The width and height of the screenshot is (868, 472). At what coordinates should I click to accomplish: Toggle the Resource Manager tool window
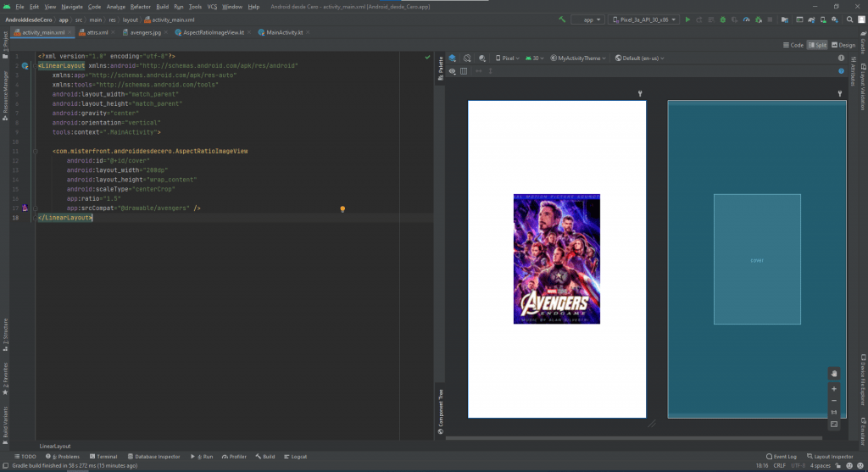5,95
